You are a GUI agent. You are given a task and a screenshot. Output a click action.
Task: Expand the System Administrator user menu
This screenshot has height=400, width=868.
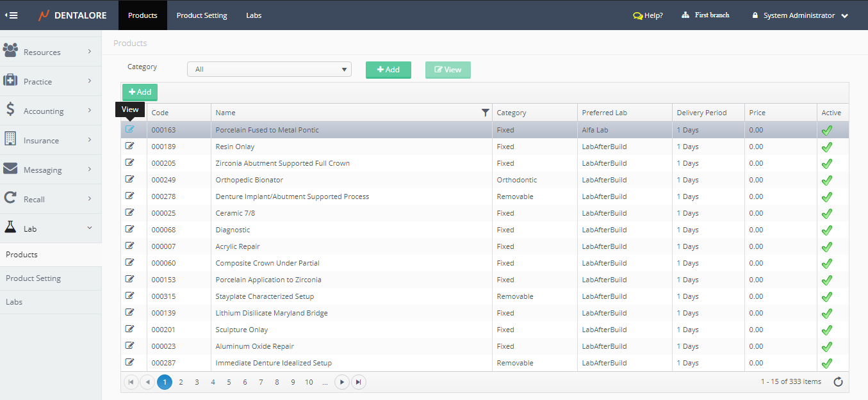[x=801, y=15]
